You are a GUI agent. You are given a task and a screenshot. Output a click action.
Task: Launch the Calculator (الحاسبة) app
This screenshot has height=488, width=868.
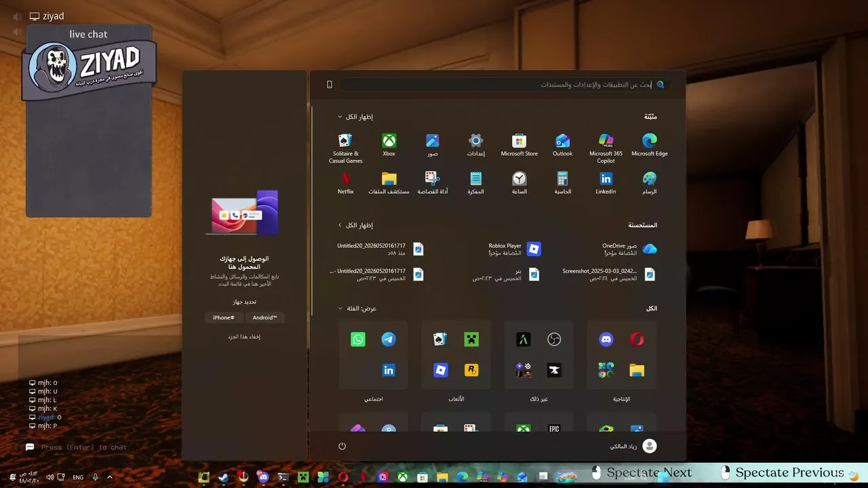(x=562, y=183)
